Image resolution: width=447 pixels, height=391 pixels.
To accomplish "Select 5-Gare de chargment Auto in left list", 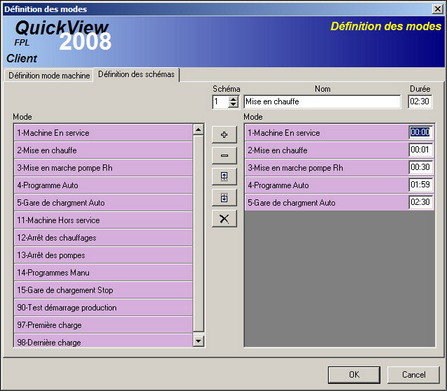I will [103, 203].
